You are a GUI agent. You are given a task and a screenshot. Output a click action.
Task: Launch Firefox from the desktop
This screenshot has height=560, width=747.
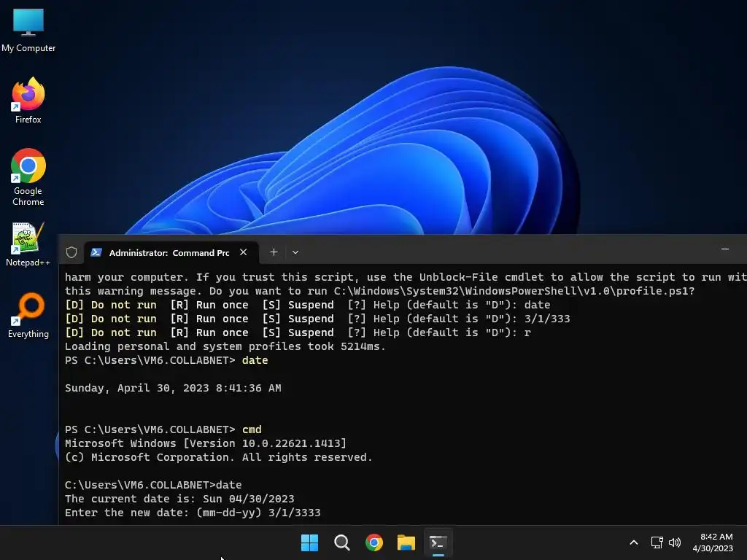28,101
